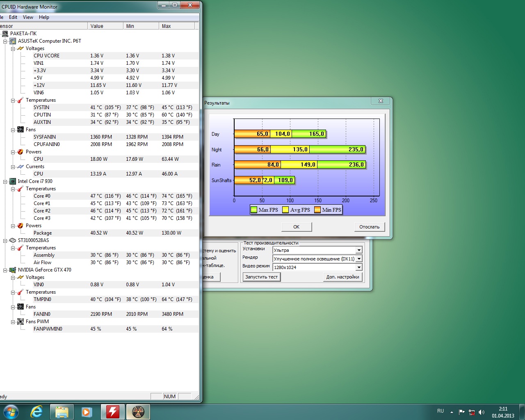Open the View menu
Screen dimensions: 525x420
tap(28, 17)
